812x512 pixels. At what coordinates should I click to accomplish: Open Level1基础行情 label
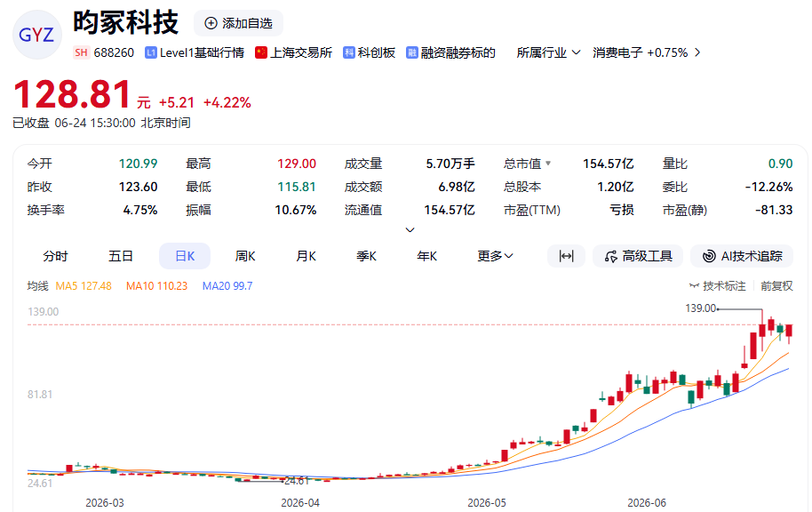point(202,52)
